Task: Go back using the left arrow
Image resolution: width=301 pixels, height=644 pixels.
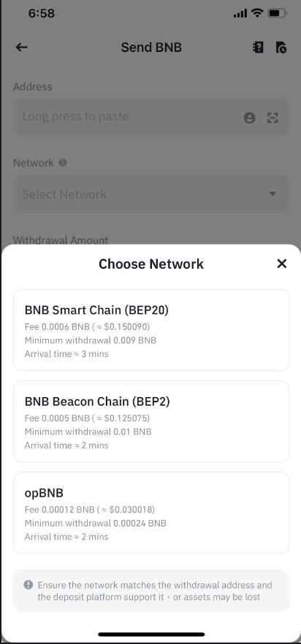Action: tap(21, 47)
